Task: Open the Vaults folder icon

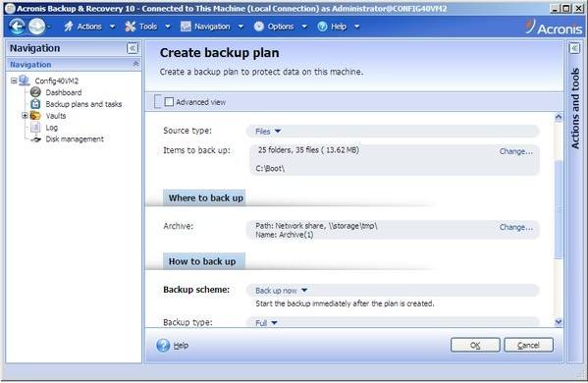Action: click(35, 116)
